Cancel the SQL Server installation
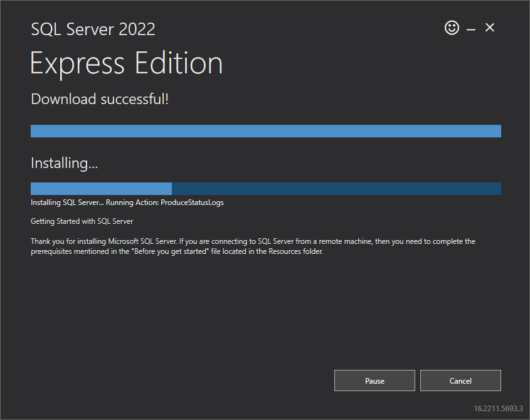This screenshot has height=420, width=530. pyautogui.click(x=460, y=381)
